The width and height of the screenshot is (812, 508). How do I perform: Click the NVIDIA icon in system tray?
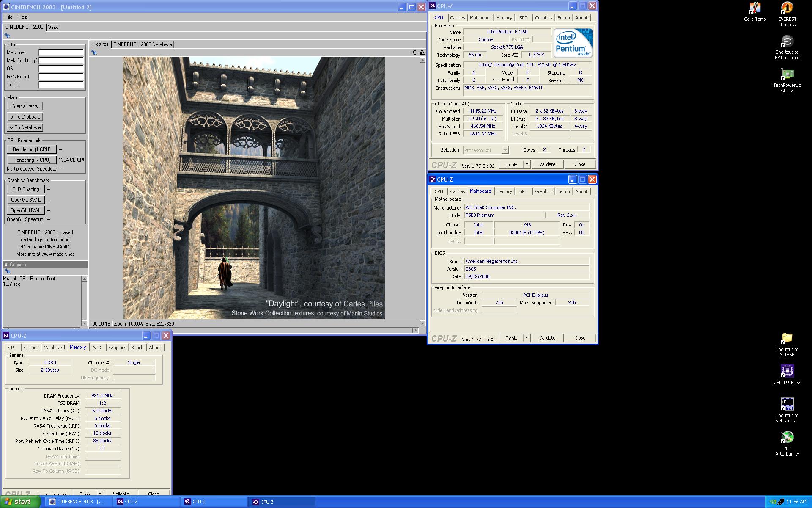[773, 502]
